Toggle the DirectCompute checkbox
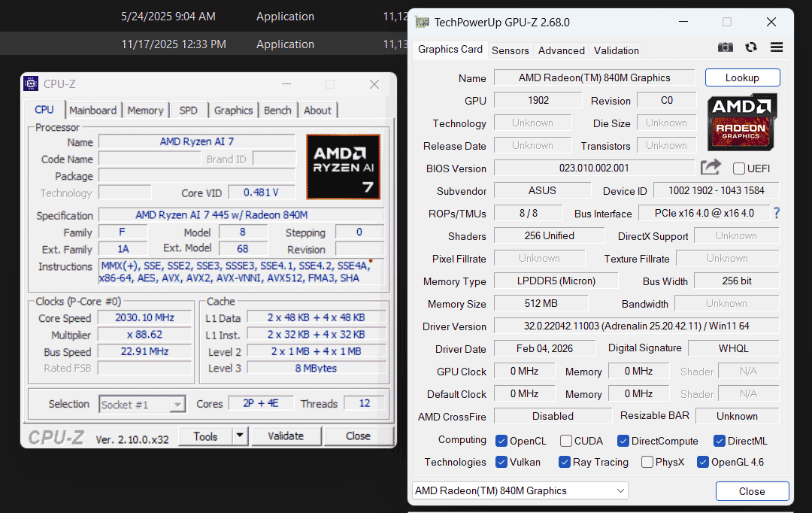Viewport: 812px width, 513px height. click(623, 441)
